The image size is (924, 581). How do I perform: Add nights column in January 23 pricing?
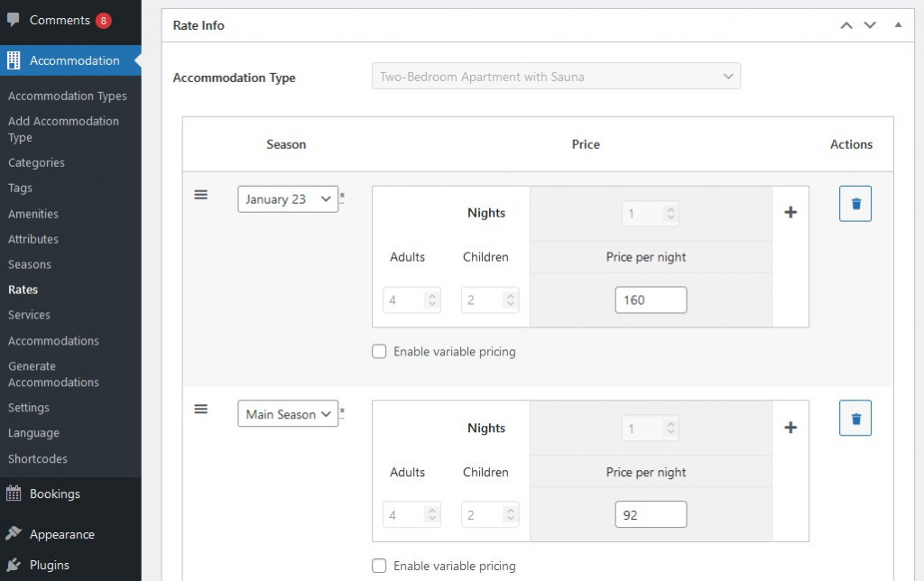tap(790, 213)
